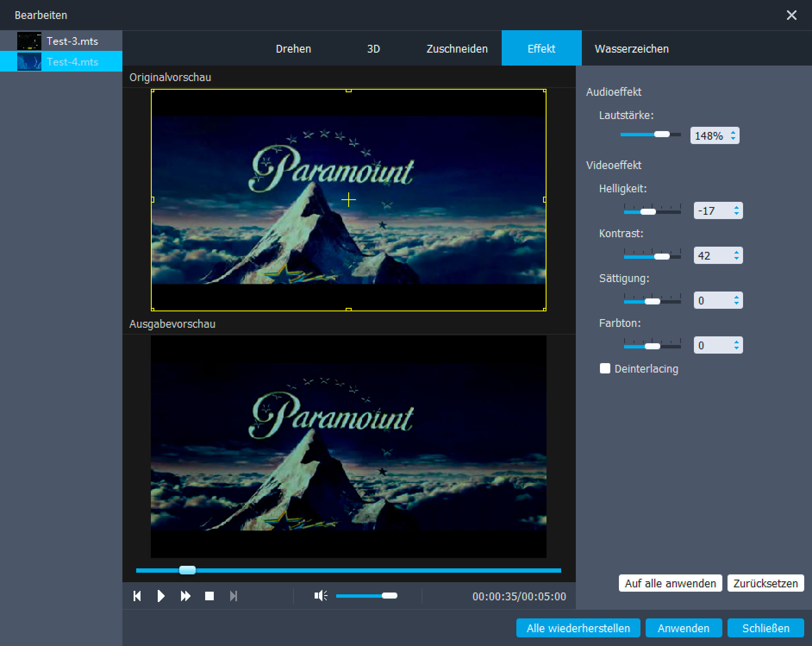This screenshot has height=646, width=812.
Task: Increase Kontrast with up stepper arrow
Action: [x=737, y=252]
